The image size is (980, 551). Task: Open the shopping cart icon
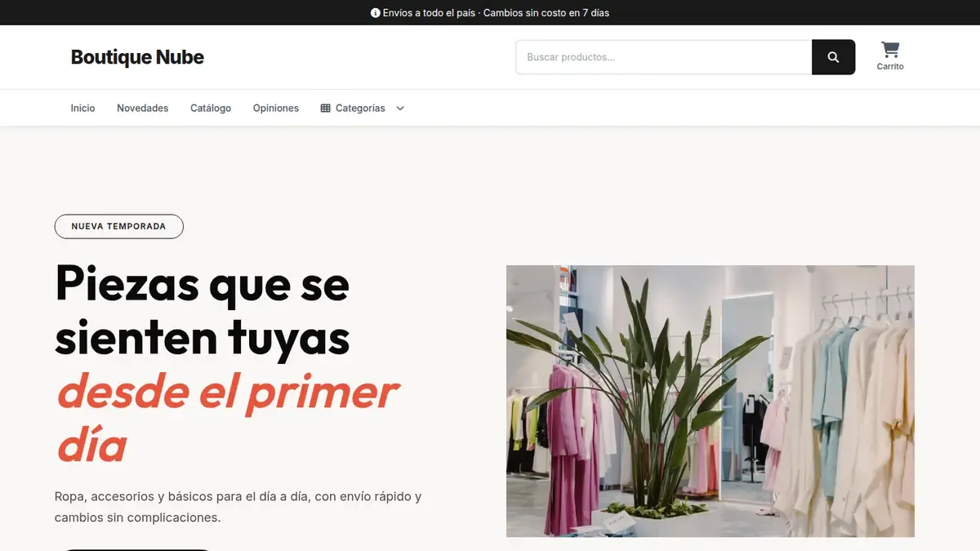click(x=890, y=50)
